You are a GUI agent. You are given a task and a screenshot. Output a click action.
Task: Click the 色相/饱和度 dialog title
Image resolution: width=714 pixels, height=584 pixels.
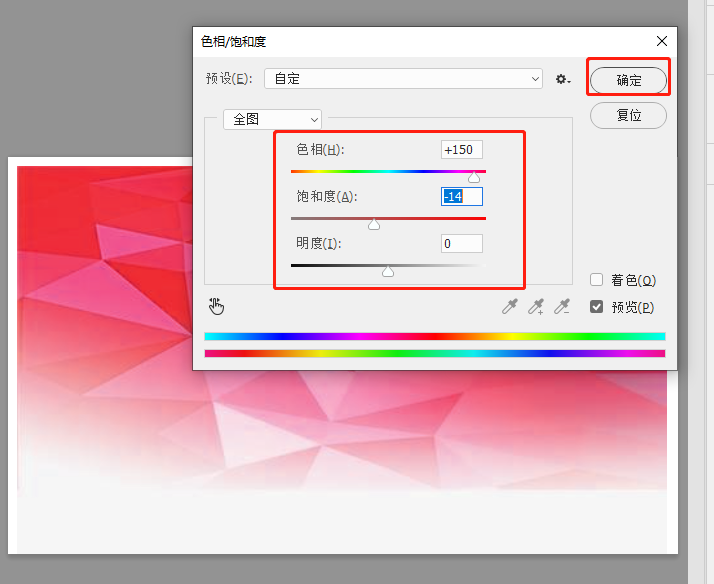tap(234, 41)
